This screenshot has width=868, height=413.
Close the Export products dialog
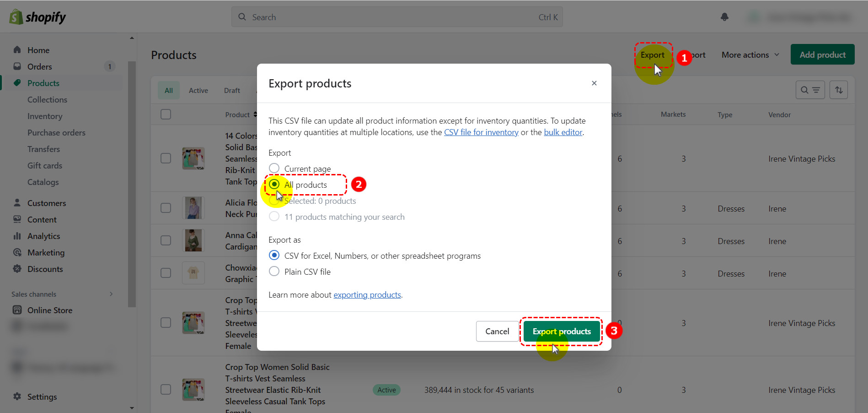(594, 83)
